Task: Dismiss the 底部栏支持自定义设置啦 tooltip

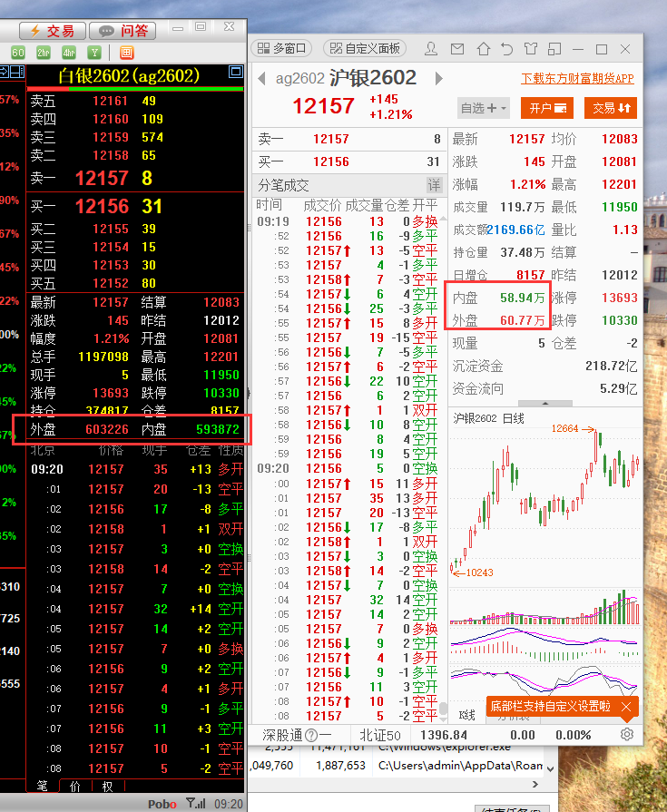Action: (626, 706)
